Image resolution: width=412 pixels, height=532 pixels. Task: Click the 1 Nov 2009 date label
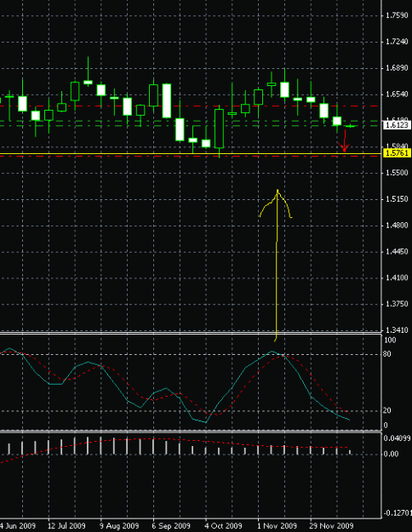coord(277,525)
